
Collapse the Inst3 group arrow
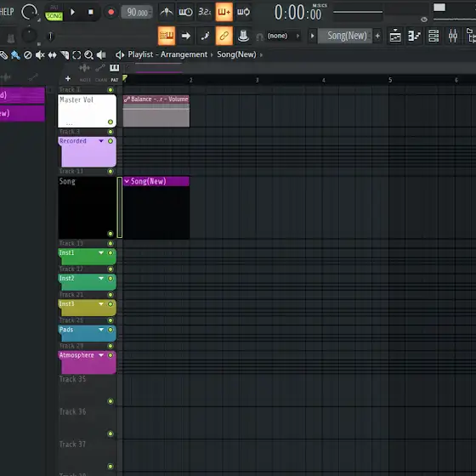101,304
